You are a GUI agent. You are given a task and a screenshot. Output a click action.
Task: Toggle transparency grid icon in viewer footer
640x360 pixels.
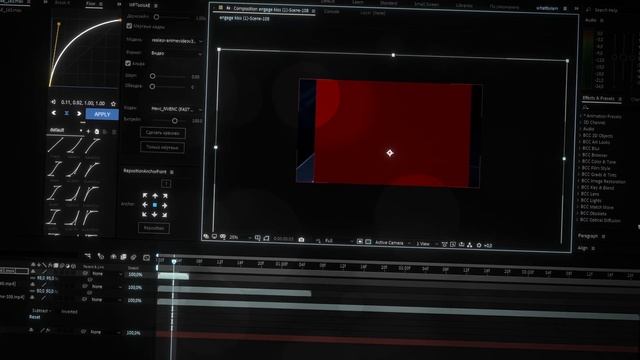368,242
